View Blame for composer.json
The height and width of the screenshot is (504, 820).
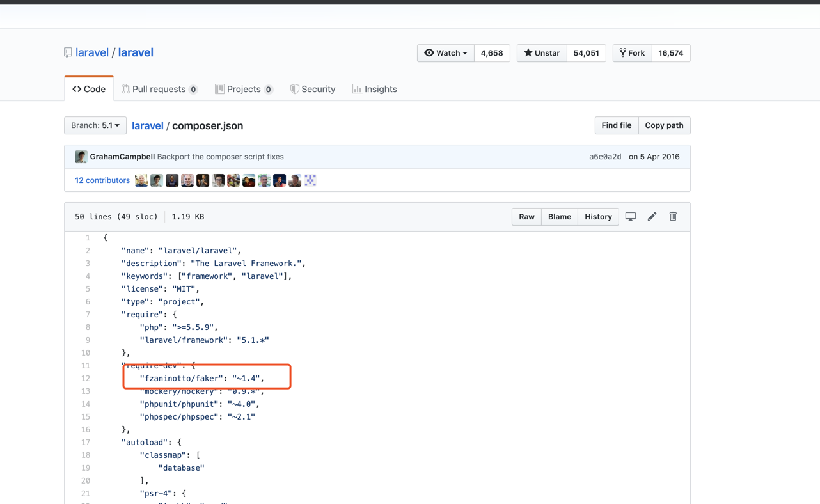point(559,217)
